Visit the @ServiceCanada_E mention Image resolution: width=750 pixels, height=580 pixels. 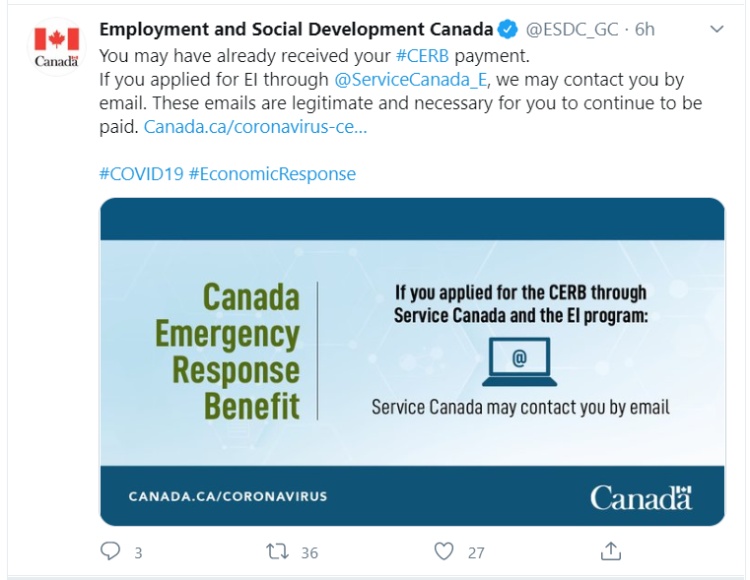click(x=410, y=80)
